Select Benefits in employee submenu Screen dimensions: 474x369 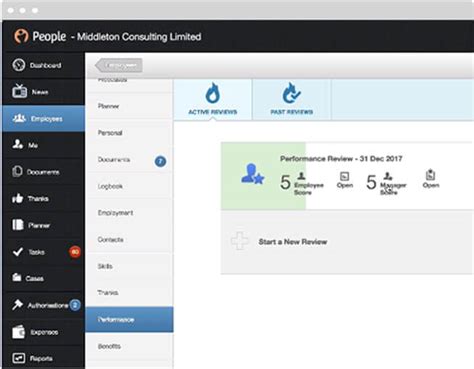tap(129, 346)
